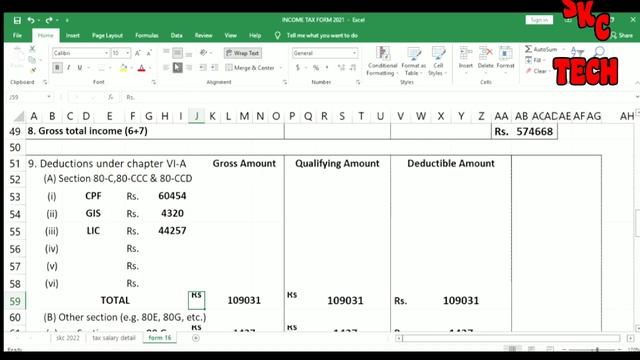
Task: Open the File tab
Action: pos(17,36)
